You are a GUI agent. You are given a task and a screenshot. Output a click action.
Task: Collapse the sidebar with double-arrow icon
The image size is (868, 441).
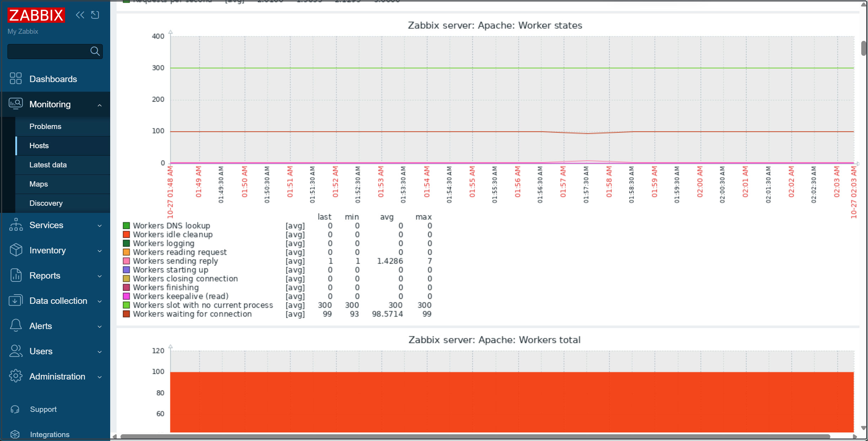coord(80,15)
